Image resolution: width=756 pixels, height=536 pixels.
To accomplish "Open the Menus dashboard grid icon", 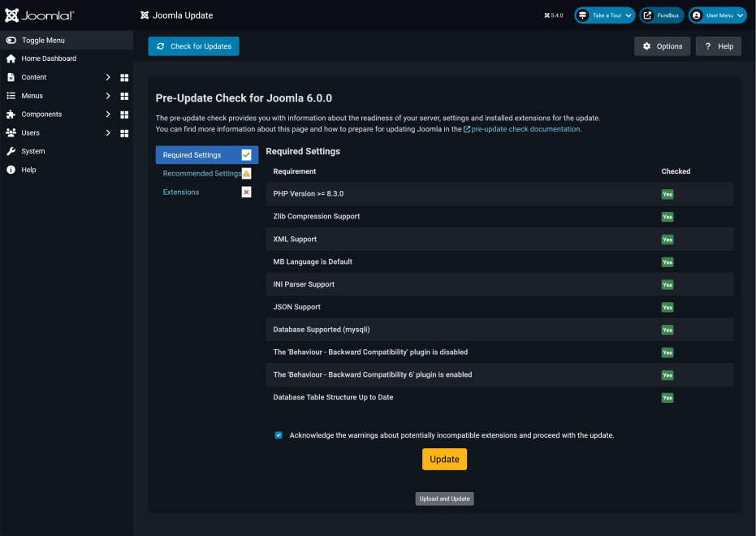I will pyautogui.click(x=124, y=97).
